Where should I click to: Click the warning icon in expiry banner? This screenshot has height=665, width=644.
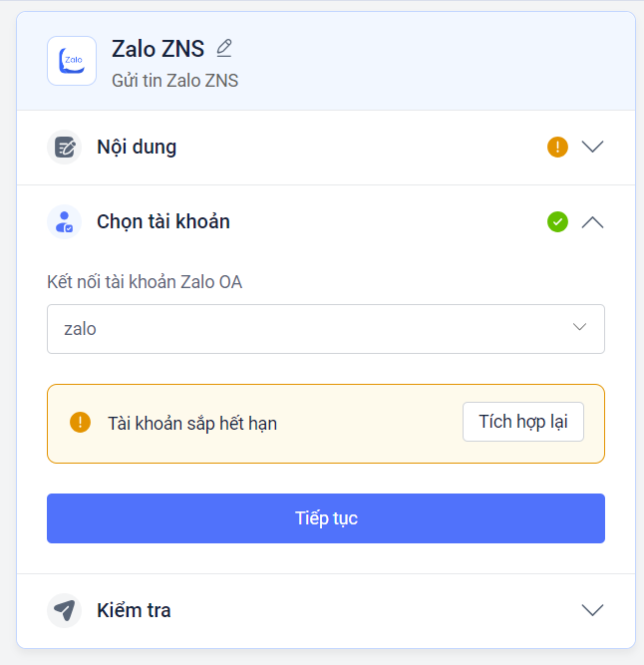tap(80, 423)
